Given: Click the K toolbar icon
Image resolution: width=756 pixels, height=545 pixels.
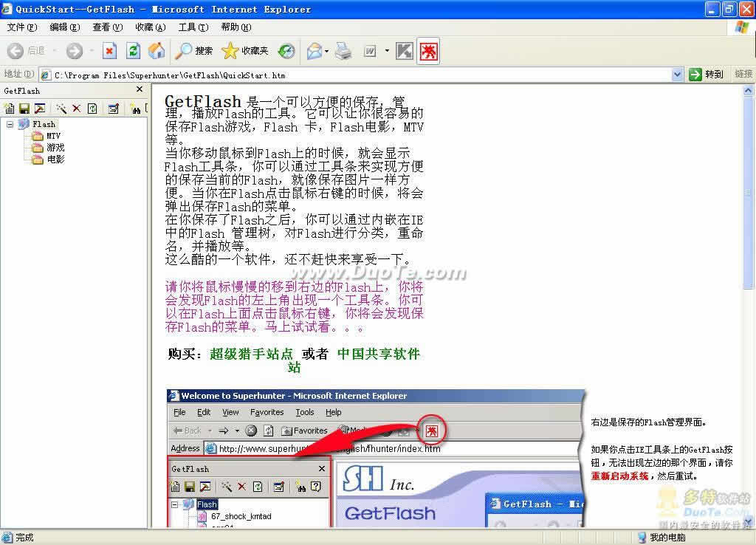Looking at the screenshot, I should tap(404, 51).
